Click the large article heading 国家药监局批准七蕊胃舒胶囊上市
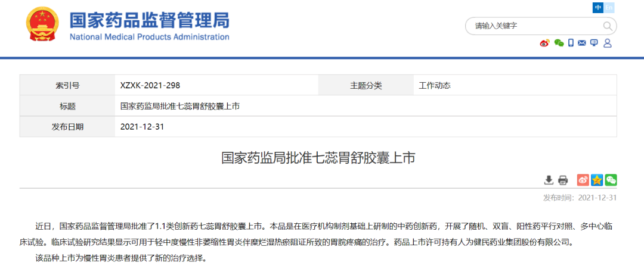Screen dimensions: 644x275 pyautogui.click(x=318, y=158)
